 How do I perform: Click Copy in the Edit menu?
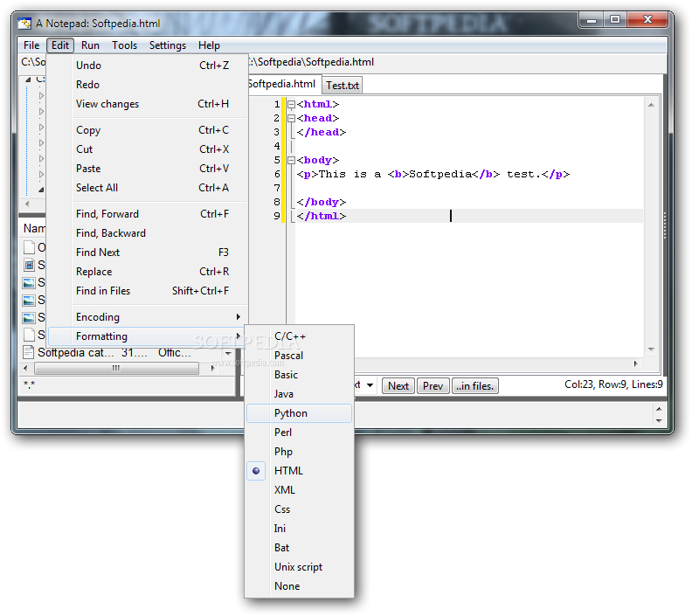148,130
